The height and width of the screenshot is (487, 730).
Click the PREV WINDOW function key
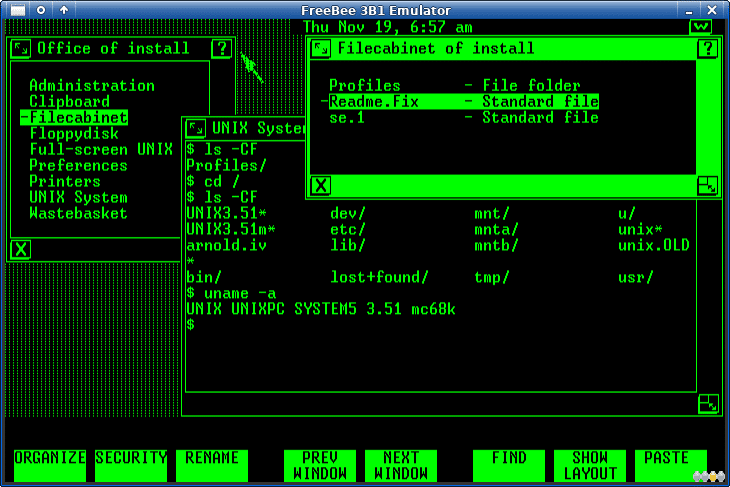click(320, 466)
